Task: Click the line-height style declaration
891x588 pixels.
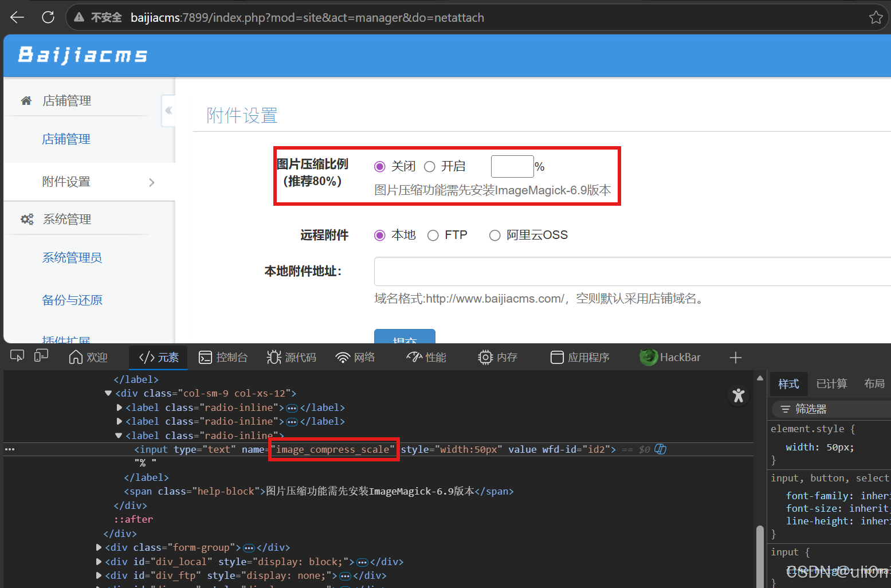Action: 838,521
